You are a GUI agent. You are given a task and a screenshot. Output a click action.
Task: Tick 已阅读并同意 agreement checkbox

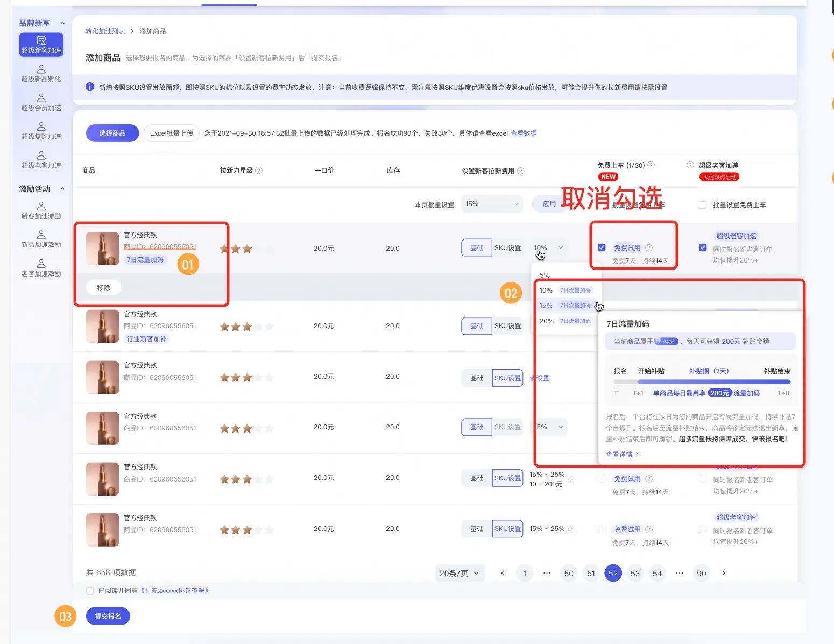pyautogui.click(x=90, y=591)
